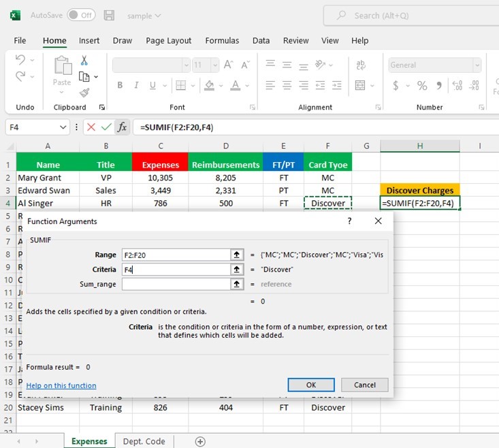Click Cancel in Function Arguments
Image resolution: width=499 pixels, height=448 pixels.
coord(365,385)
